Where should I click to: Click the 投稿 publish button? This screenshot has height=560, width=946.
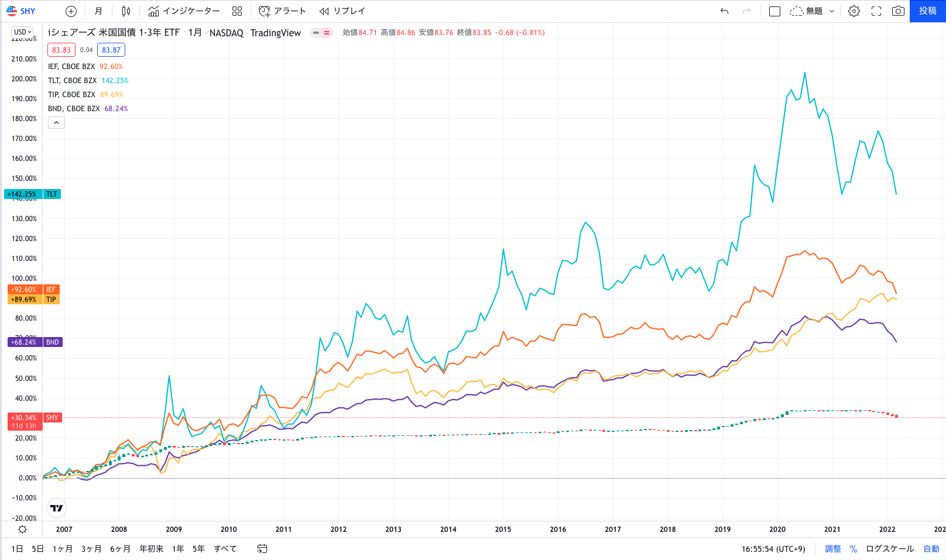coord(928,11)
